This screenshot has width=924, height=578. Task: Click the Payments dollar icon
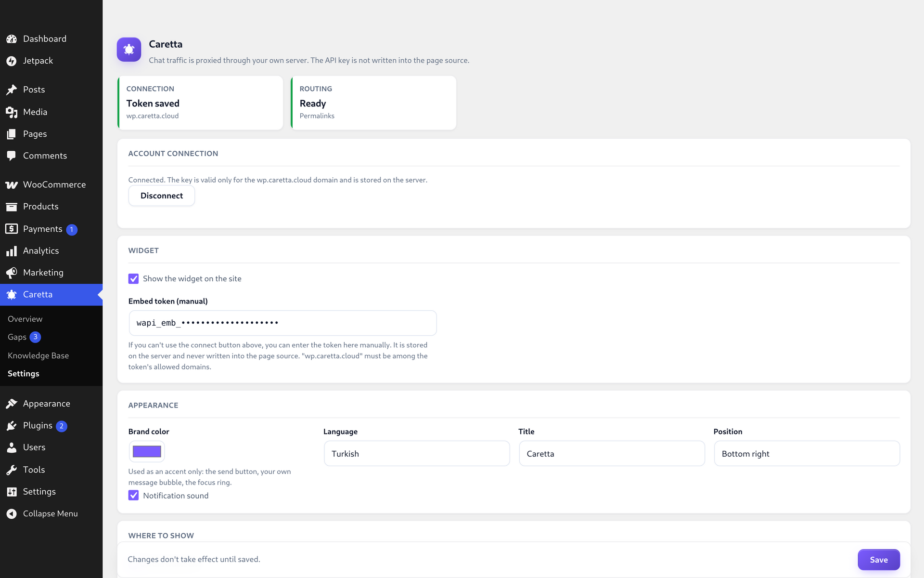point(12,229)
